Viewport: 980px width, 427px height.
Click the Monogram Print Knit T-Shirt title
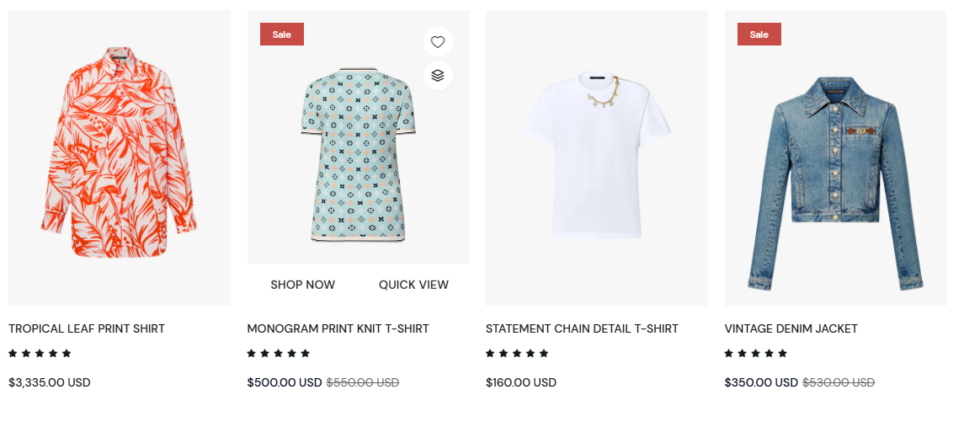tap(338, 328)
